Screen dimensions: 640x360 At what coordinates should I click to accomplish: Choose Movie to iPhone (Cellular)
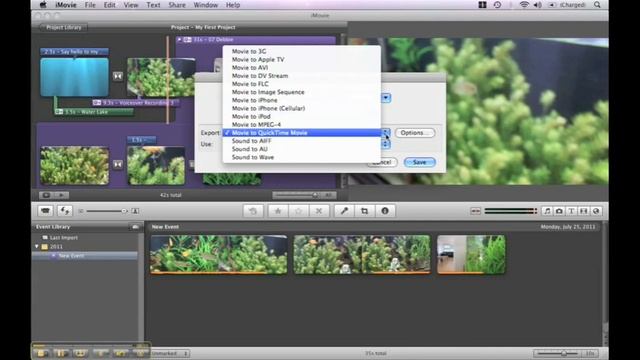coord(302,109)
